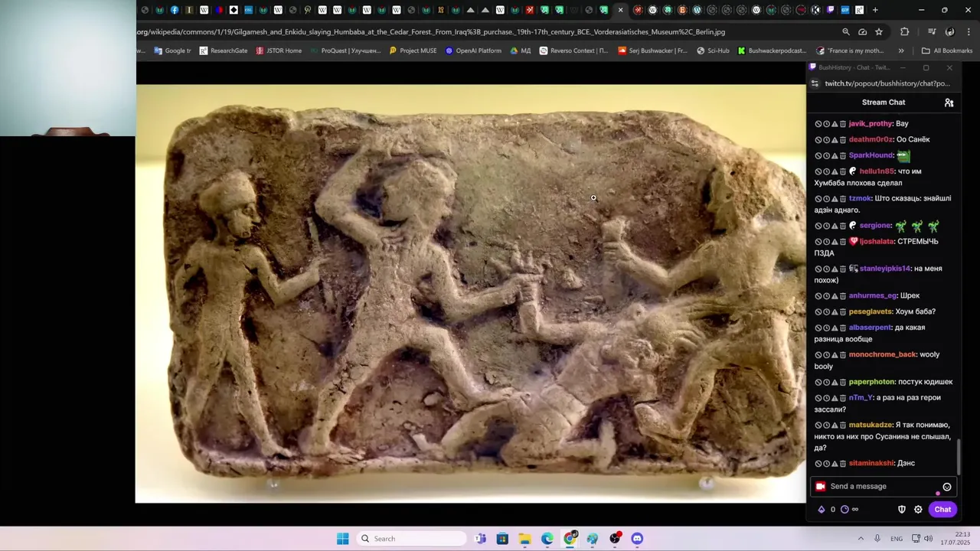Warn stanleyipkis14 using the warning triangle icon
Screen dimensions: 980x551
click(835, 269)
